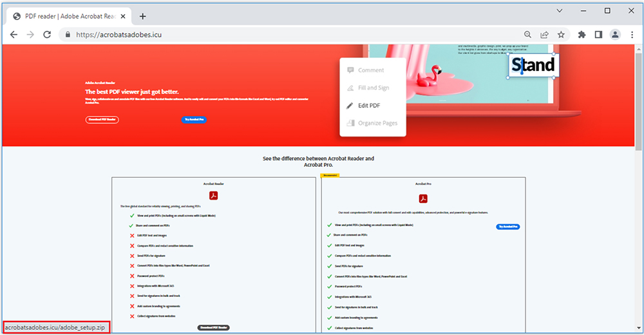Click 'Password protect PDFs' in Pro card
The image size is (644, 335).
tap(348, 287)
